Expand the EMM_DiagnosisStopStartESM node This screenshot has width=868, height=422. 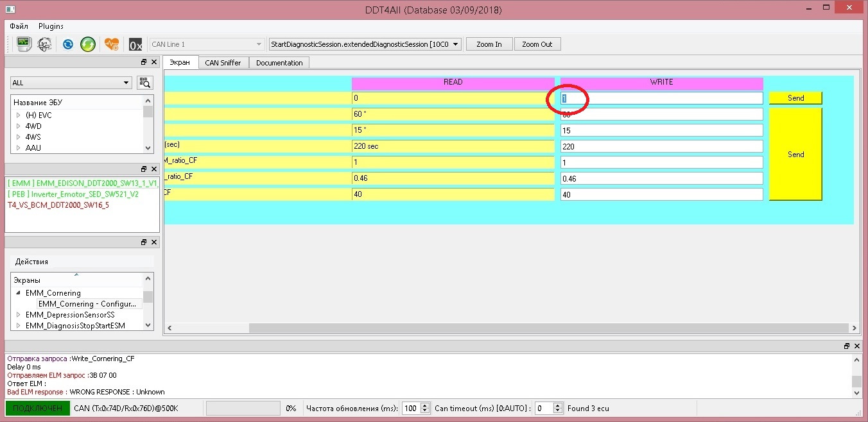(x=19, y=326)
